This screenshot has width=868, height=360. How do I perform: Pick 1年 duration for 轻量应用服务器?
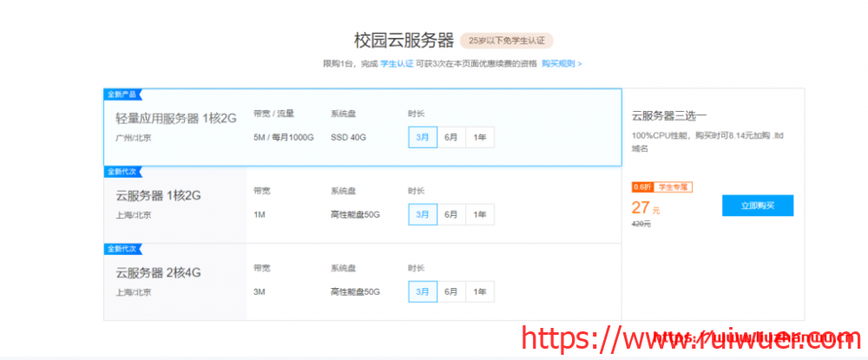click(479, 137)
